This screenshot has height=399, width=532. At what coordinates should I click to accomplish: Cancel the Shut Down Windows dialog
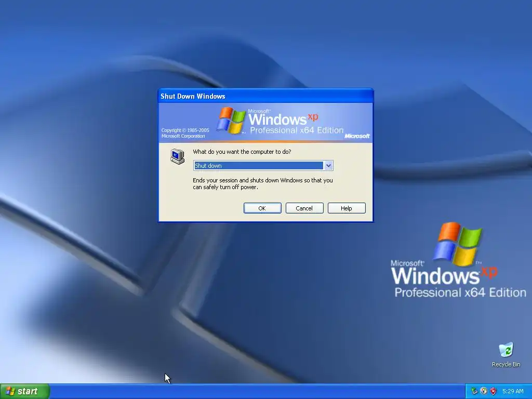[x=304, y=208]
